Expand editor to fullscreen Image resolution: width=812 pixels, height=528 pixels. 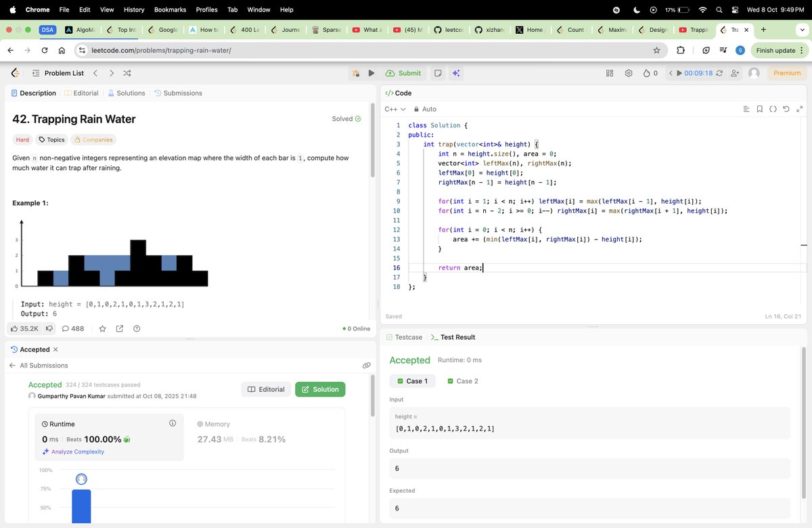pyautogui.click(x=799, y=109)
